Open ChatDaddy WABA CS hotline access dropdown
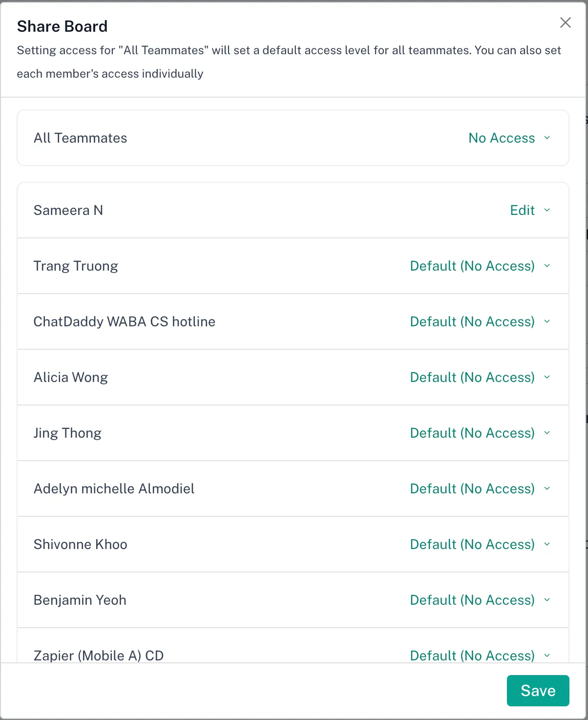Image resolution: width=588 pixels, height=720 pixels. click(x=472, y=322)
